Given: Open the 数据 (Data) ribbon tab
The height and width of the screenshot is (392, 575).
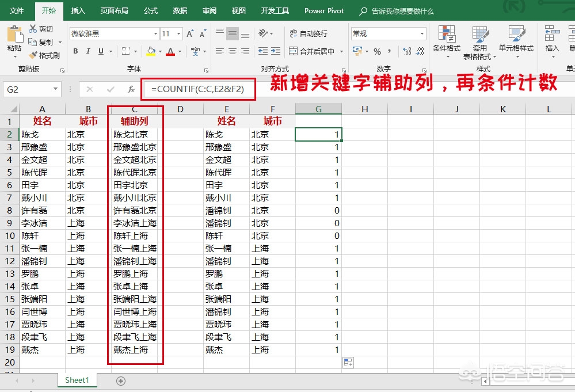Looking at the screenshot, I should [180, 10].
